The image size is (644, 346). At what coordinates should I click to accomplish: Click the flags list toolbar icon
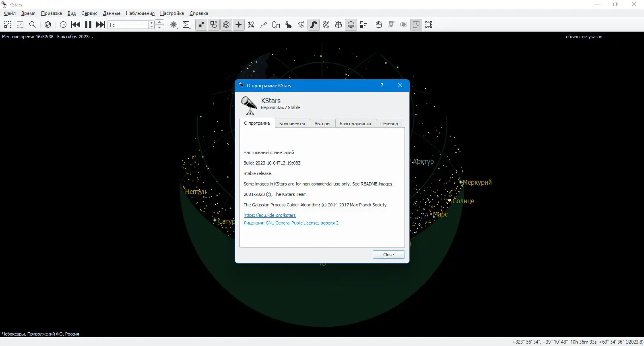click(x=363, y=25)
